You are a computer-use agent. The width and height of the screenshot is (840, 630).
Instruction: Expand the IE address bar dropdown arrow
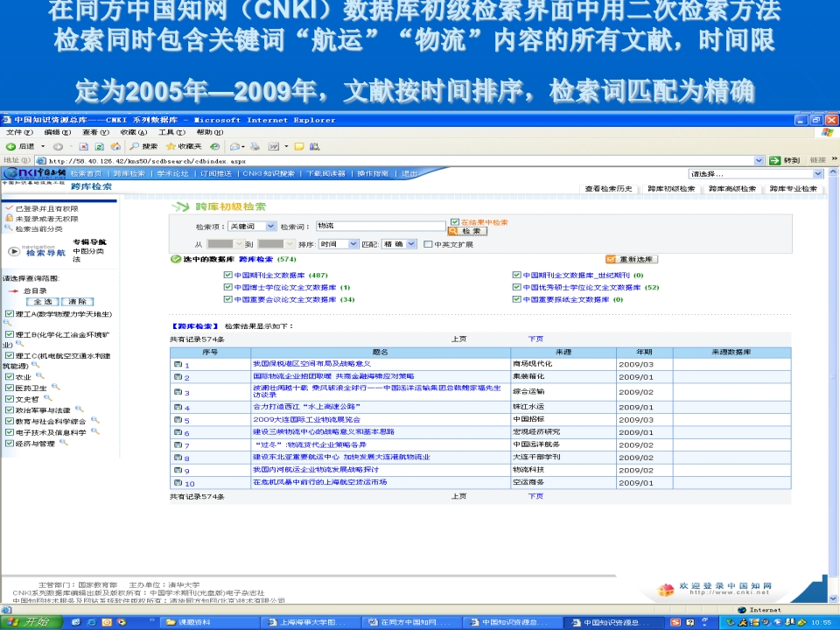[x=759, y=160]
